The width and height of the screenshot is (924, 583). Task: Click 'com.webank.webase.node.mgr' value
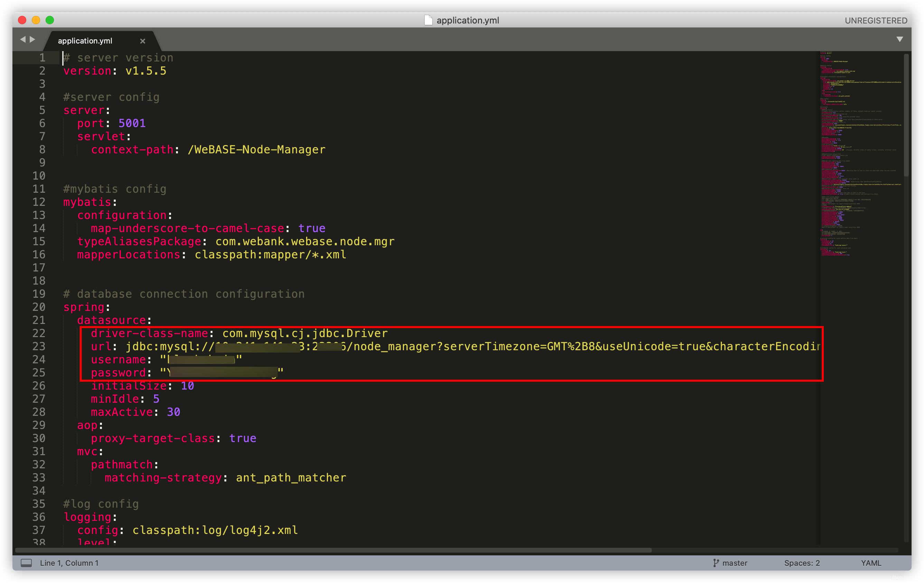pos(305,241)
